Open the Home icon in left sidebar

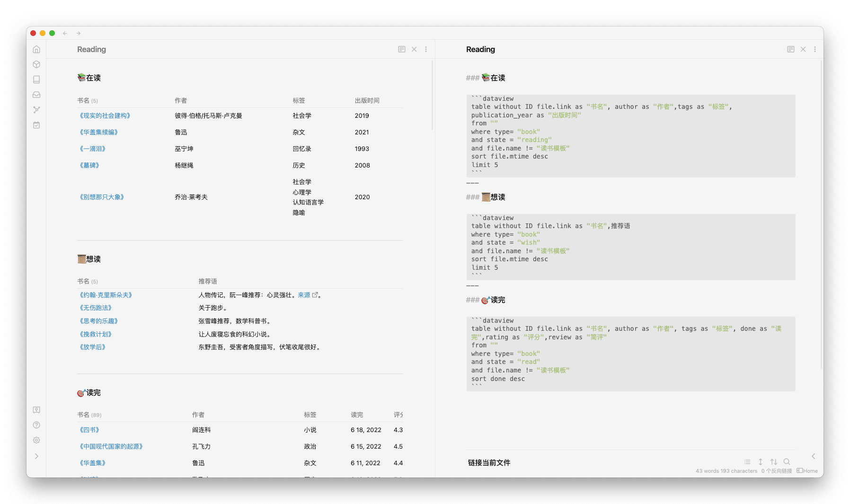point(36,49)
